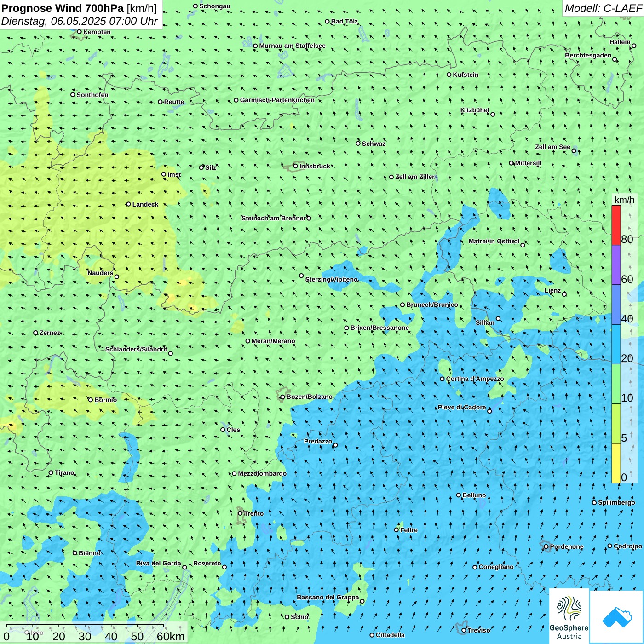
Task: Click the Treviso city marker
Action: click(x=464, y=630)
